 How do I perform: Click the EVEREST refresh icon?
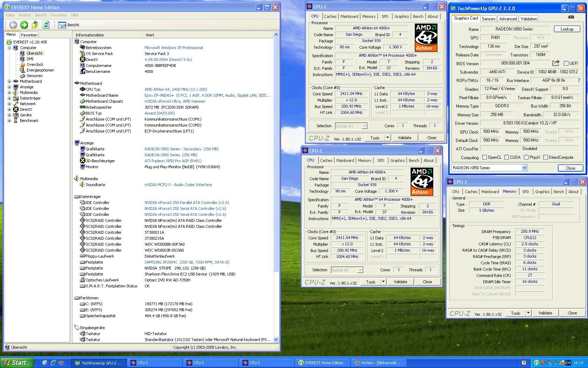point(46,25)
